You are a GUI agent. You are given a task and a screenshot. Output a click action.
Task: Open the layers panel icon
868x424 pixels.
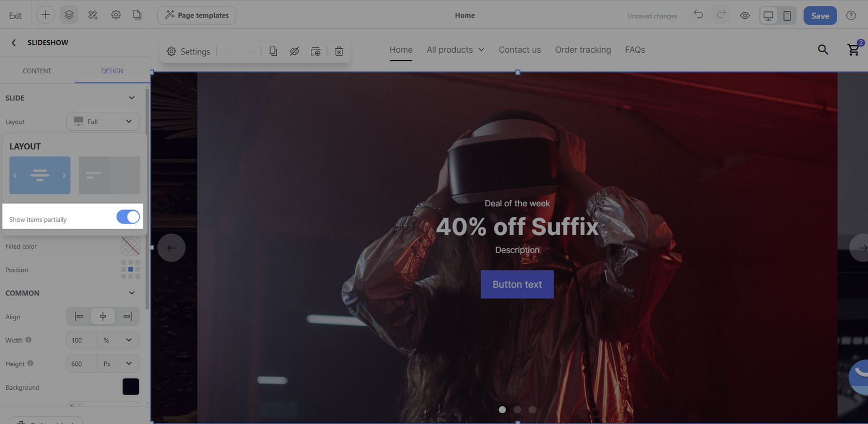69,15
